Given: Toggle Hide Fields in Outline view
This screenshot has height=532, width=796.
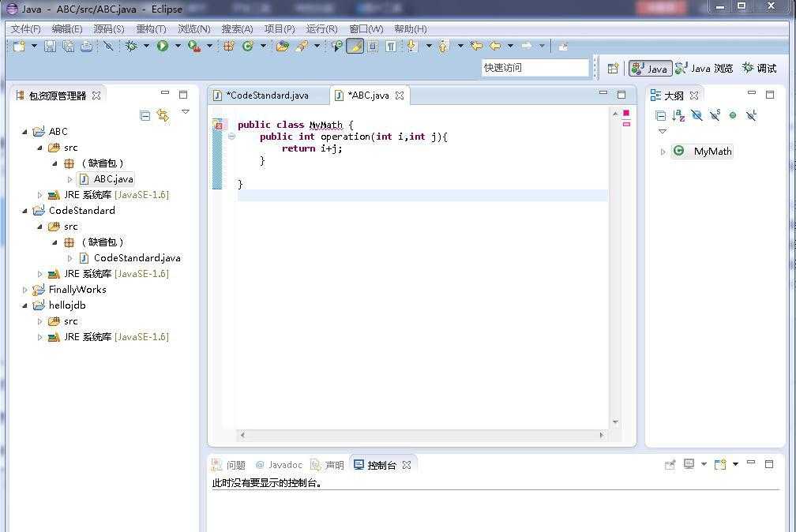Looking at the screenshot, I should click(696, 116).
